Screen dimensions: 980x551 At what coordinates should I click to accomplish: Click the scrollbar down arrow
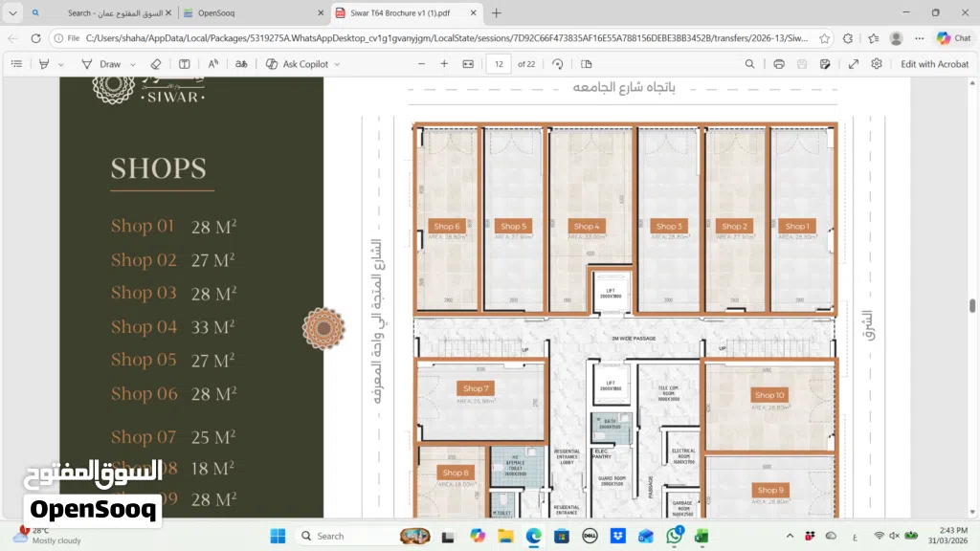pyautogui.click(x=972, y=513)
